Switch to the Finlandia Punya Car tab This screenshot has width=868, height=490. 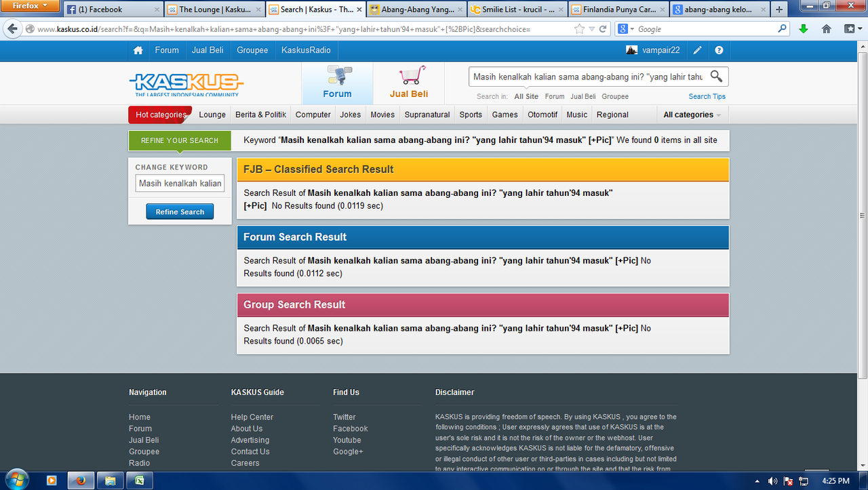tap(618, 9)
